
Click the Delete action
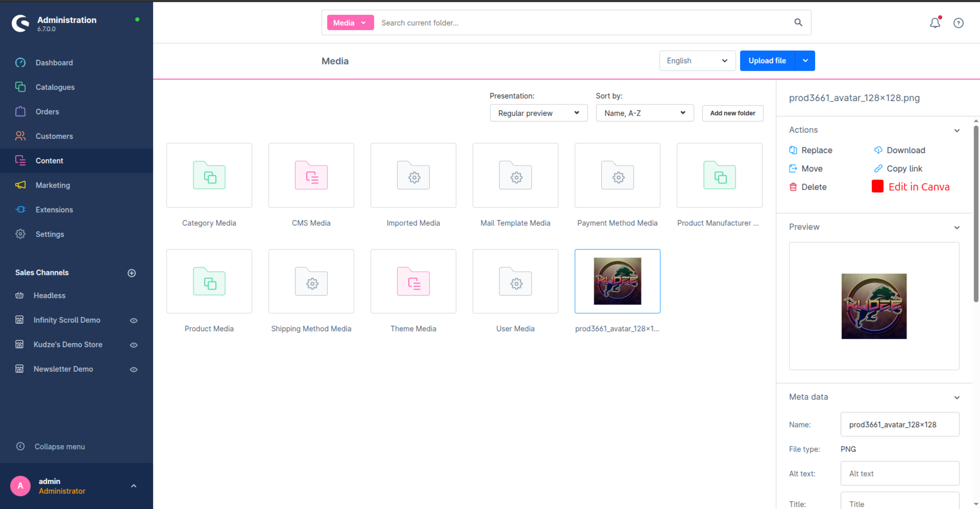[x=808, y=187]
